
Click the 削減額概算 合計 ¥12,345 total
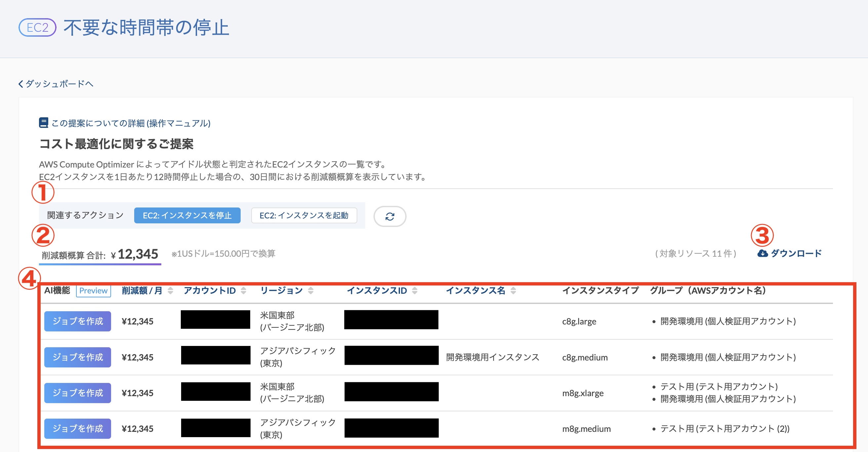click(x=100, y=254)
